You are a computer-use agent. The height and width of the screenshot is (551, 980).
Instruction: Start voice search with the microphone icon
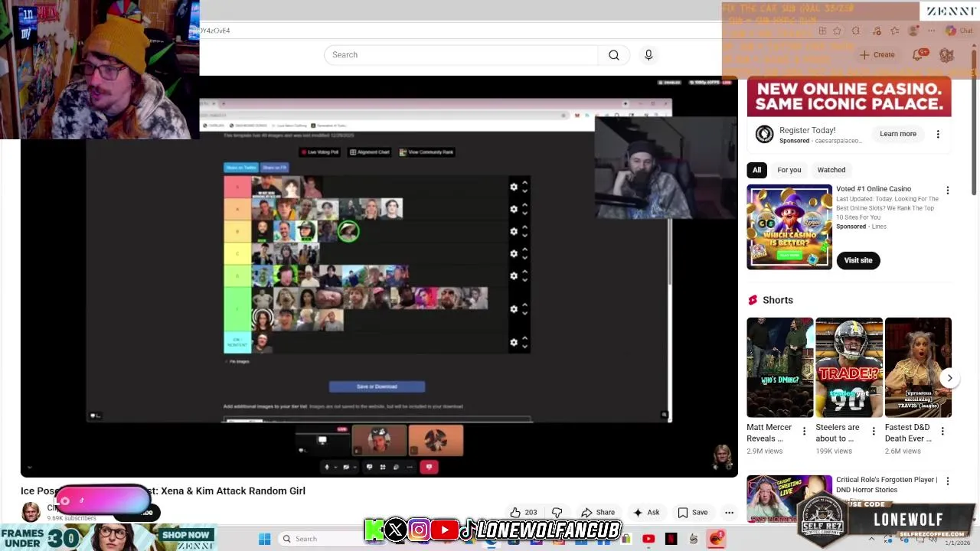pos(648,55)
